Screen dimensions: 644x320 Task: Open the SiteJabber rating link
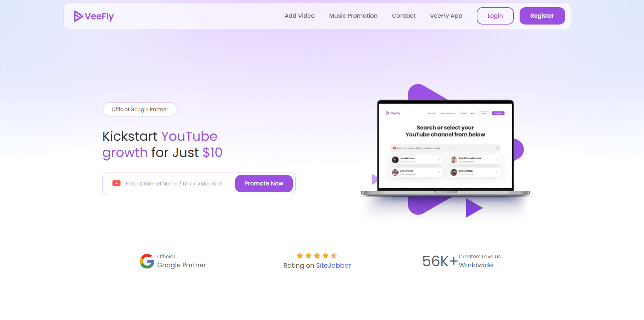pos(333,266)
